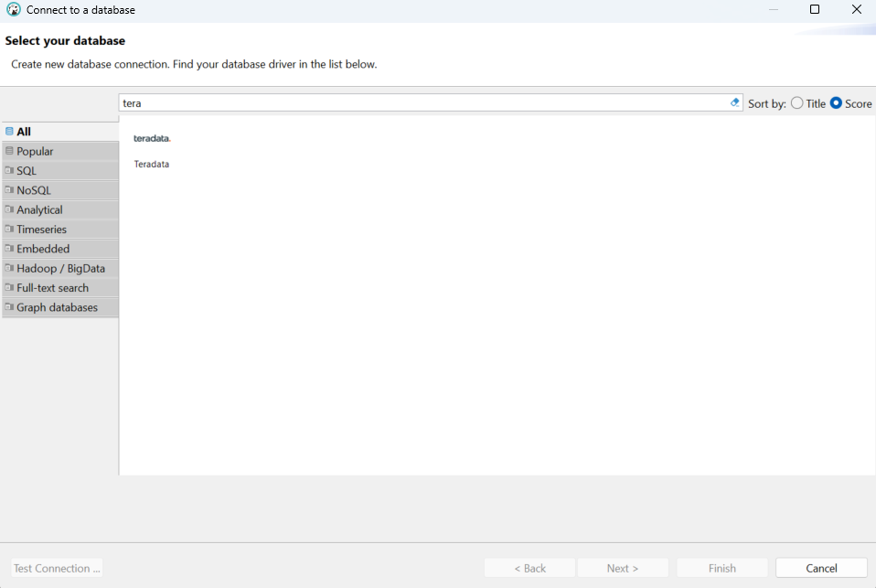The image size is (876, 588).
Task: Sort drivers by Title
Action: pyautogui.click(x=808, y=103)
